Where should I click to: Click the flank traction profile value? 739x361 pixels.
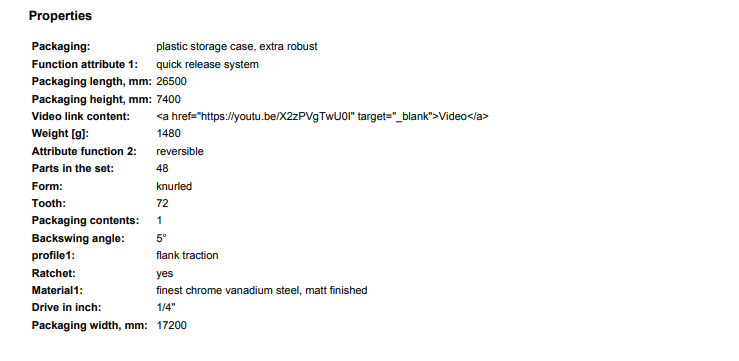pyautogui.click(x=187, y=255)
